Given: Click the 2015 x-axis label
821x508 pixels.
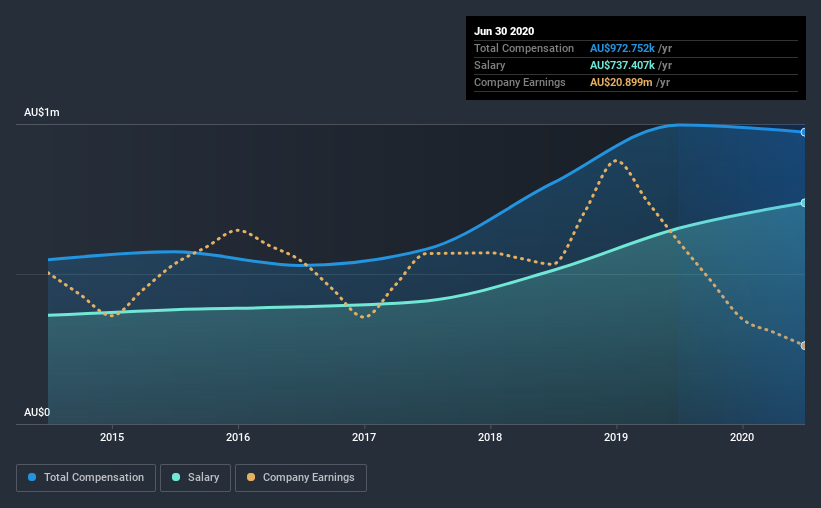Looking at the screenshot, I should (x=112, y=437).
